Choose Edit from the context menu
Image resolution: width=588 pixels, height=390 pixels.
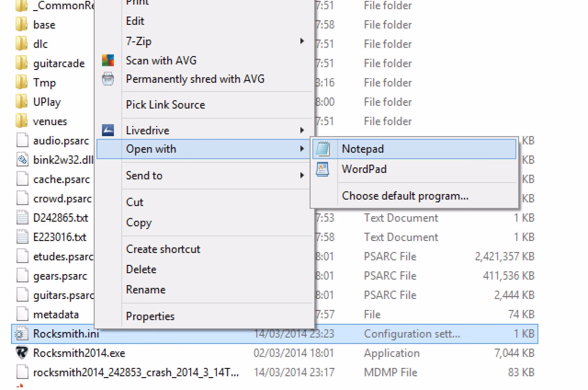click(x=135, y=21)
